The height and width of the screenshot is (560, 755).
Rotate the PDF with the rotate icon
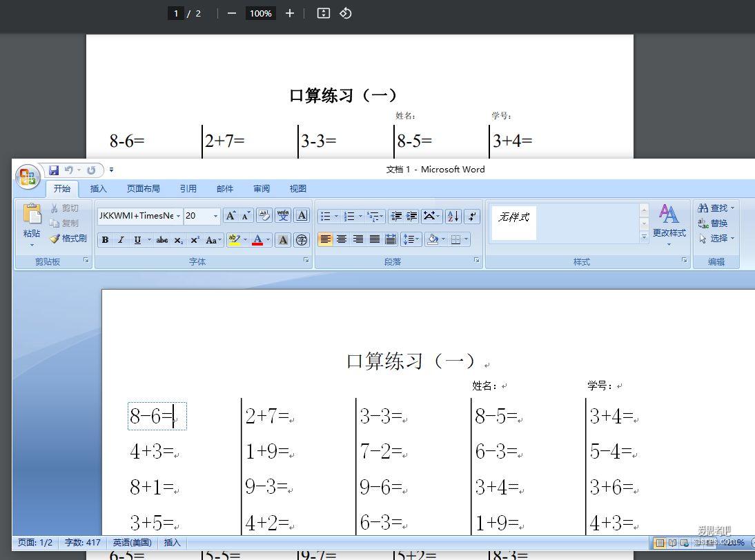coord(346,13)
